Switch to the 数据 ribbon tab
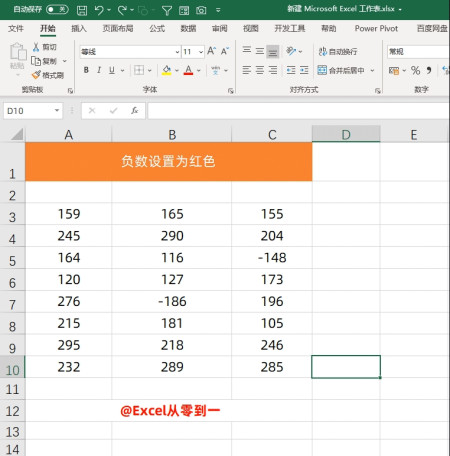 [188, 29]
